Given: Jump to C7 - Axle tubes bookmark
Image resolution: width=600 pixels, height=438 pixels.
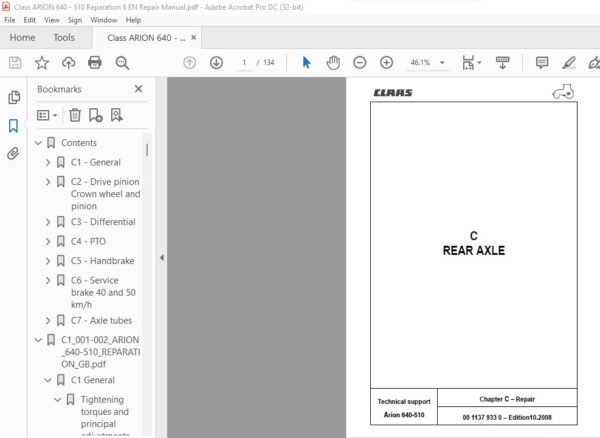Looking at the screenshot, I should click(x=101, y=321).
